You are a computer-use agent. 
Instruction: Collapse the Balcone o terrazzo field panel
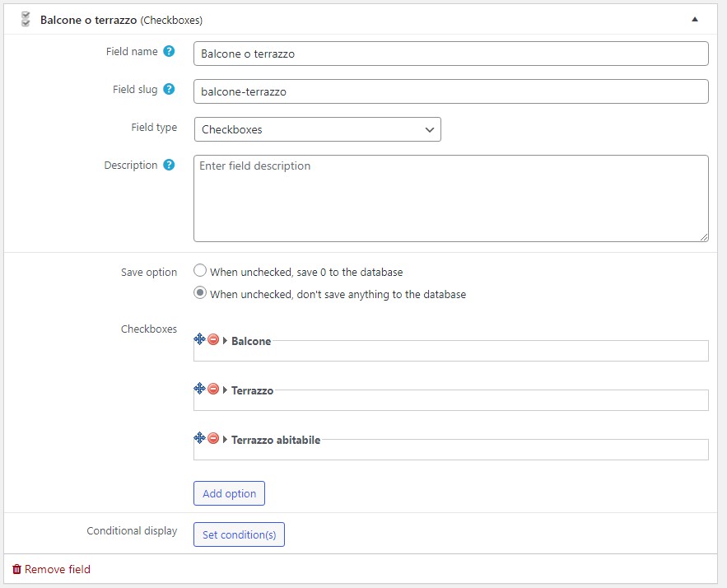pyautogui.click(x=695, y=19)
